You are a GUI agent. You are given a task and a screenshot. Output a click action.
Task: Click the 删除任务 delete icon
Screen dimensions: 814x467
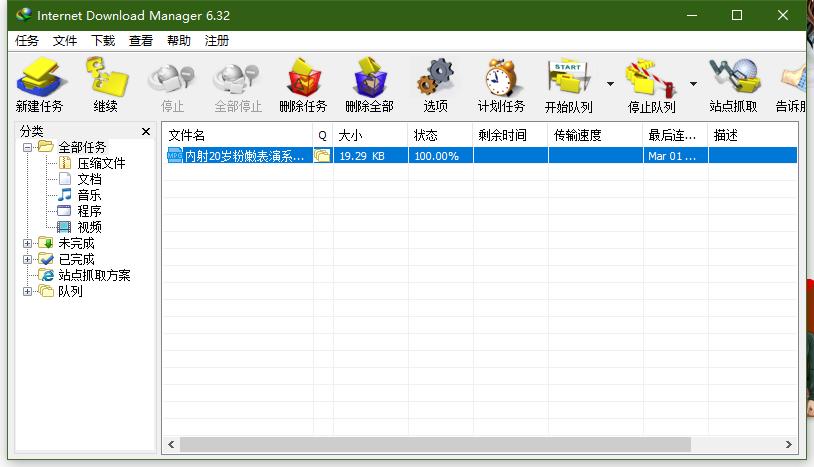[304, 78]
